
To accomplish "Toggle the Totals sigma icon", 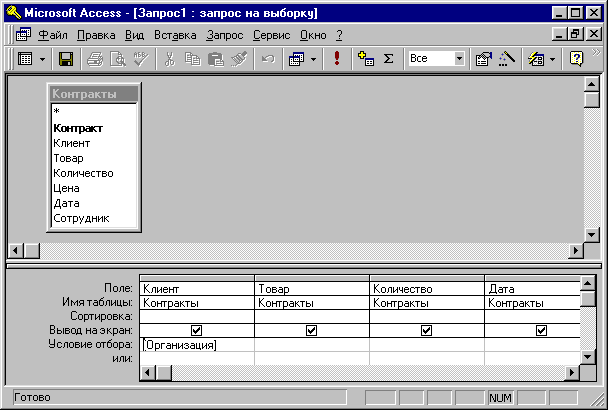I will (389, 59).
